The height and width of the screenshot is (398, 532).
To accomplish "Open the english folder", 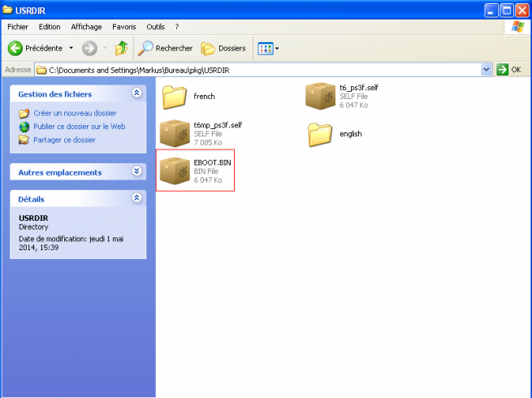I will 320,133.
